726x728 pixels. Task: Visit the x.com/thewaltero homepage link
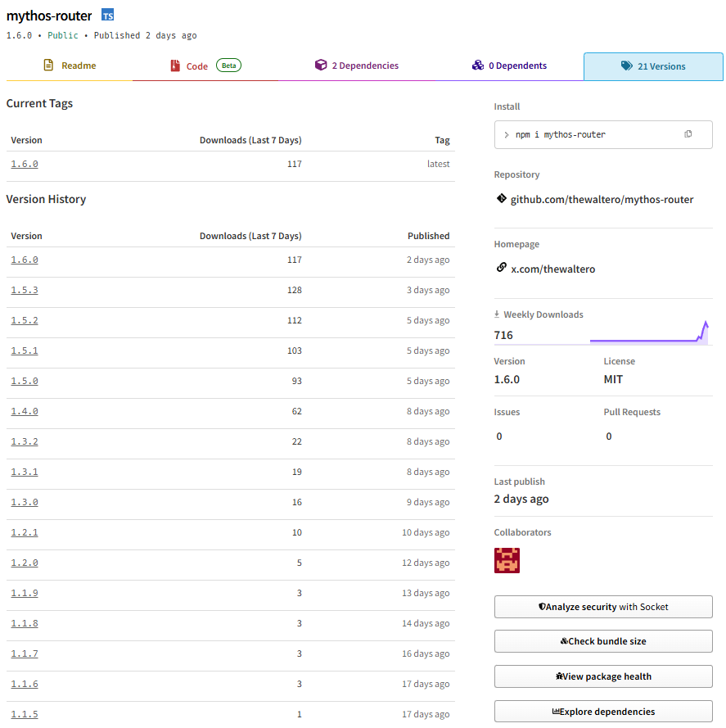pos(552,269)
